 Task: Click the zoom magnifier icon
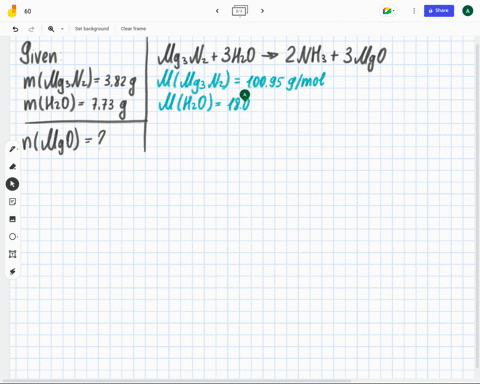click(x=51, y=29)
